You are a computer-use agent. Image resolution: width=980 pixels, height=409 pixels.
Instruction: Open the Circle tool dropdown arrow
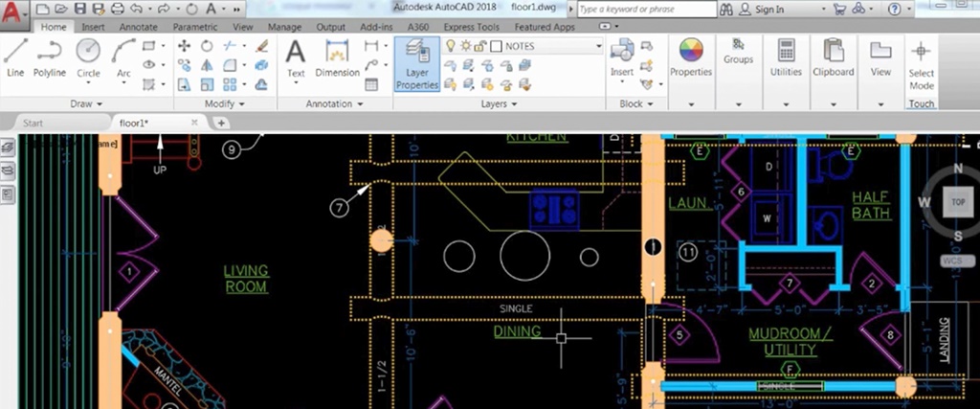pos(88,82)
